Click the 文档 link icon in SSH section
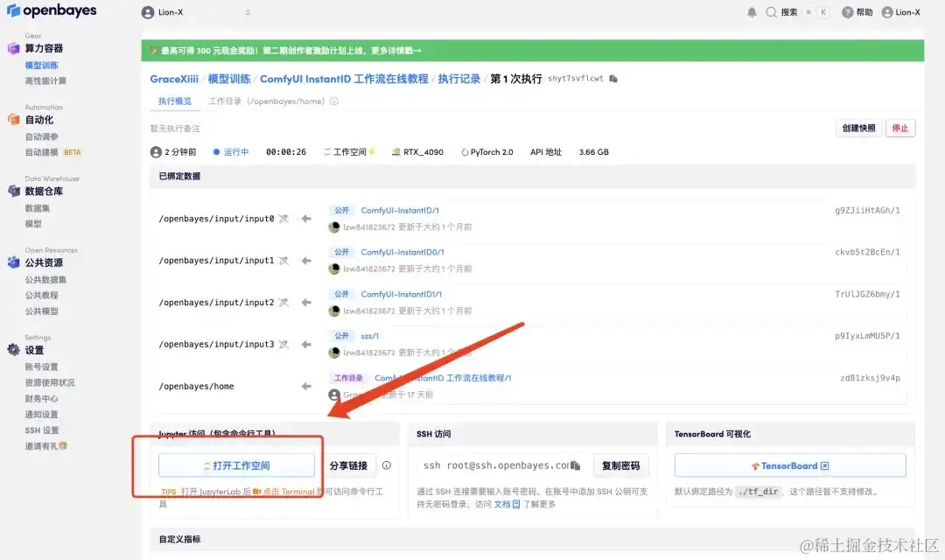This screenshot has height=560, width=945. pyautogui.click(x=516, y=504)
